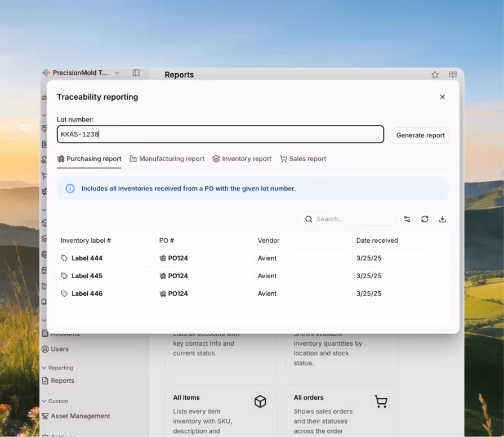Click the tag icon beside Label 446
Screen dimensions: 504x437
(64, 294)
